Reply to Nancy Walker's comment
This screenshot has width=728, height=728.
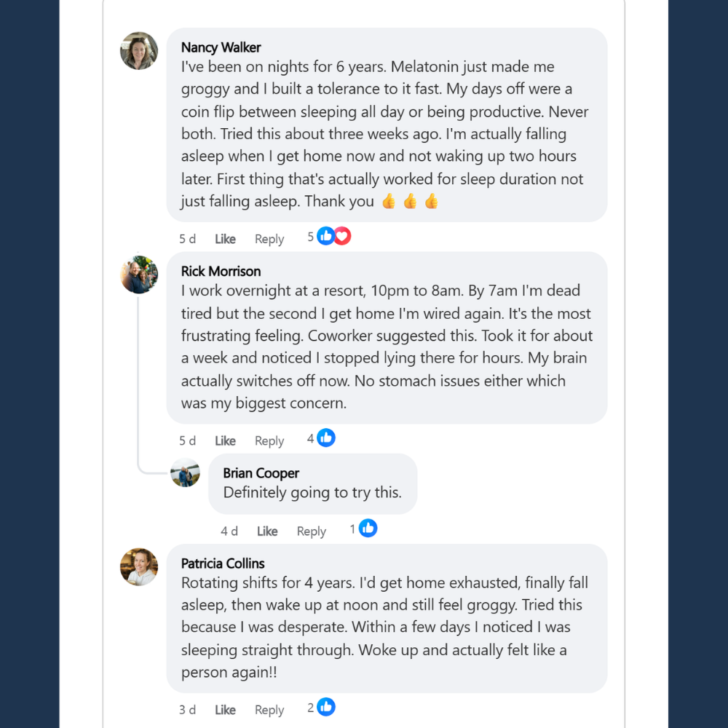[x=269, y=239]
